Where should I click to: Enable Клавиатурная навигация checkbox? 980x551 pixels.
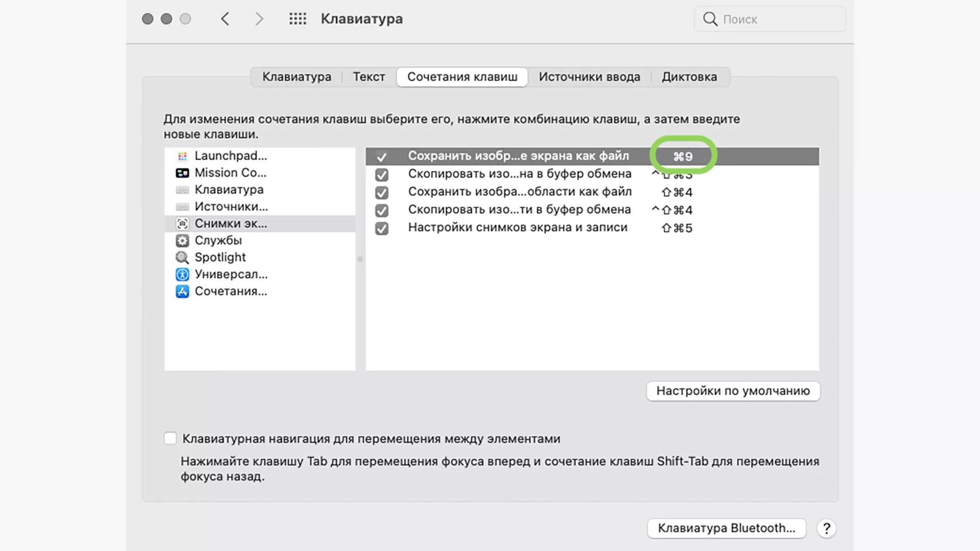(x=170, y=438)
